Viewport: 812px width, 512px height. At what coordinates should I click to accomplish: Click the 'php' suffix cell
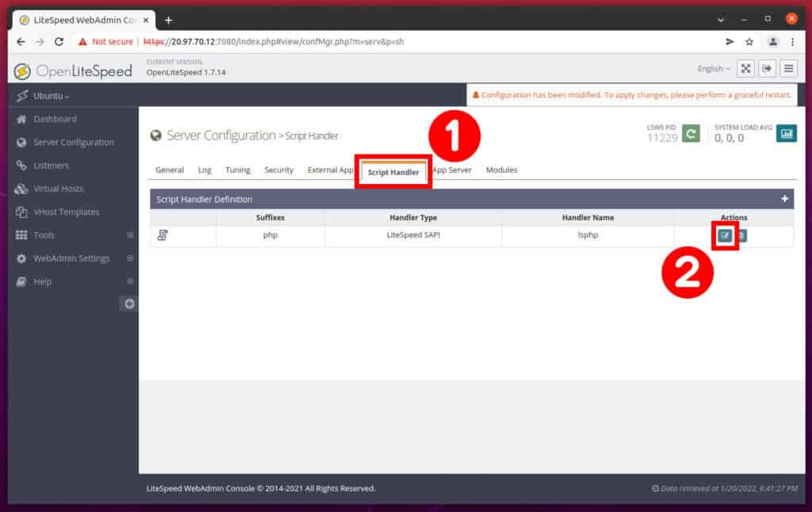pyautogui.click(x=270, y=235)
